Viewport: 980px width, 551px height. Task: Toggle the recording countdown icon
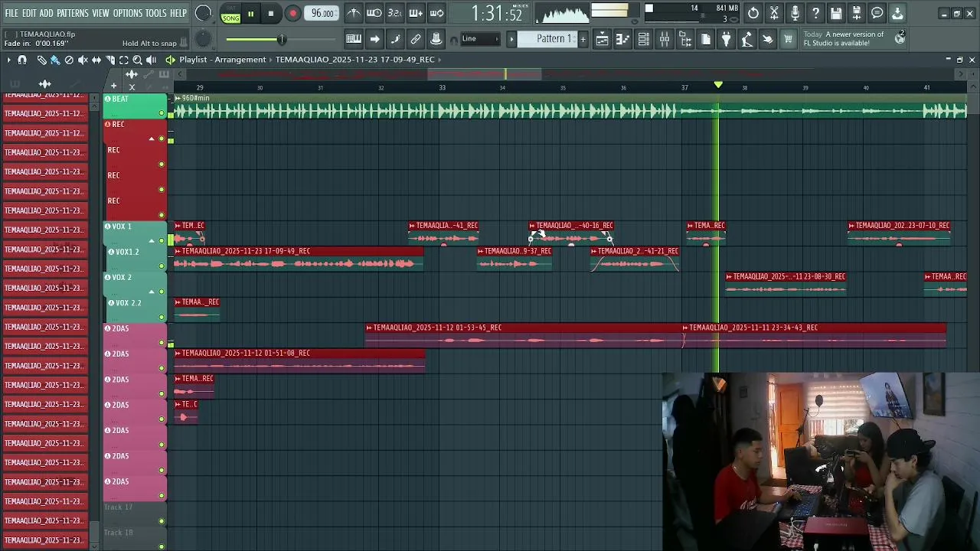[394, 13]
